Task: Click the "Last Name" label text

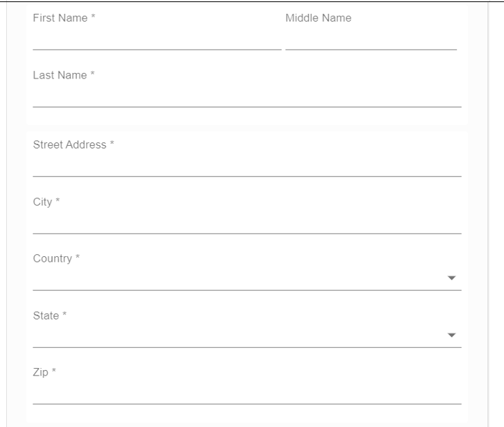Action: 60,75
